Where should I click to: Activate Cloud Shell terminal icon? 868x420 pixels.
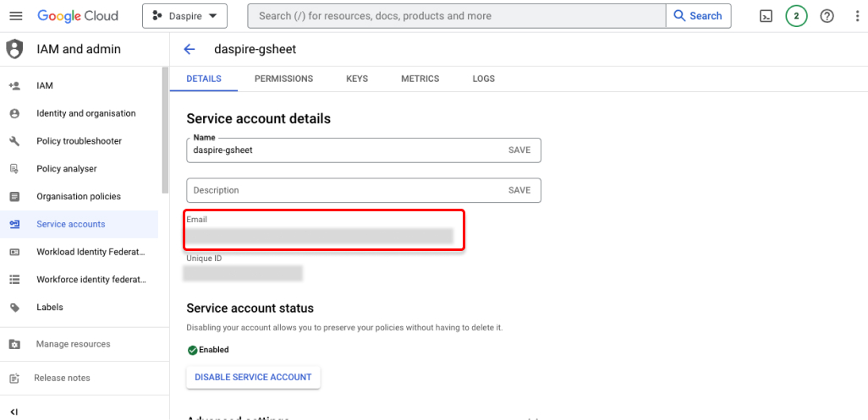click(x=766, y=16)
